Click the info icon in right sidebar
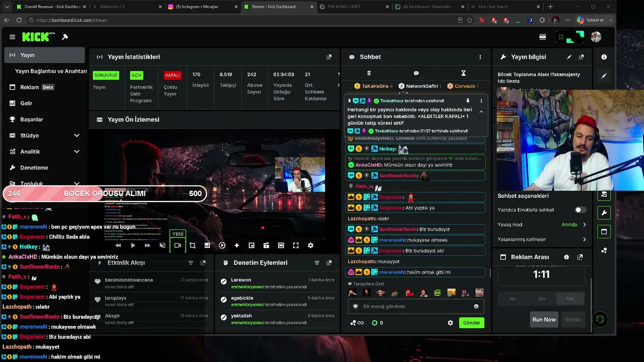 coord(604,57)
